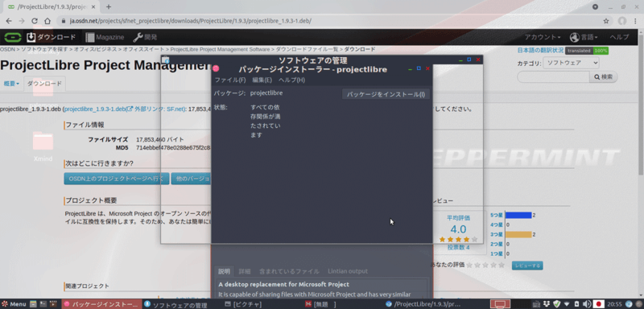Switch to the 詳細 details tab
The height and width of the screenshot is (309, 644).
tap(245, 271)
